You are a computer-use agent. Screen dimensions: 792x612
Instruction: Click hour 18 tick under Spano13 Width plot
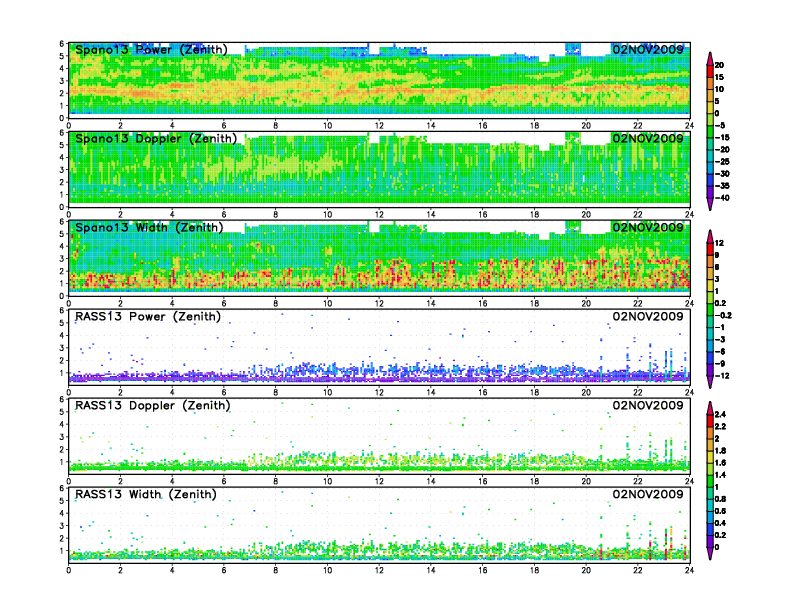coord(534,303)
